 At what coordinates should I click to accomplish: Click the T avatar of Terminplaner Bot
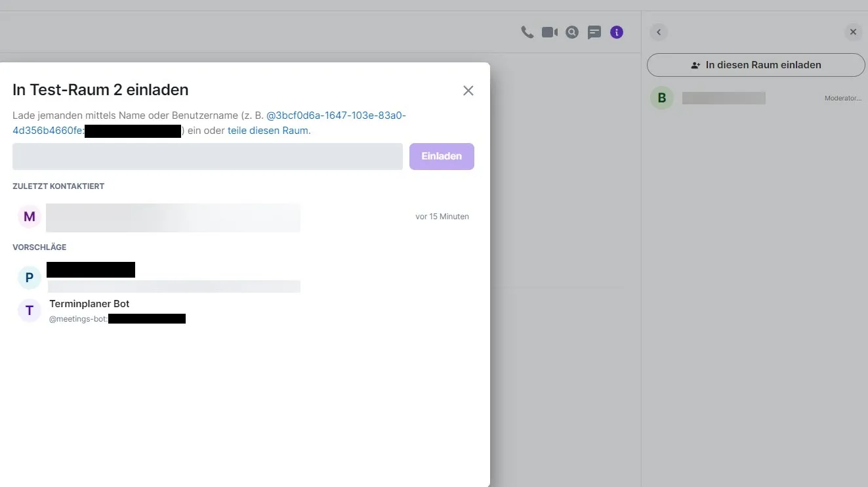30,311
